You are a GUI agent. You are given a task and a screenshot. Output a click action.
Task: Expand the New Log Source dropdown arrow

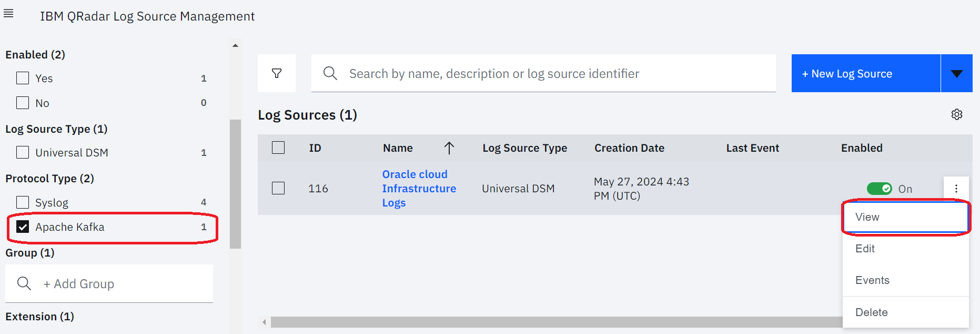click(956, 74)
